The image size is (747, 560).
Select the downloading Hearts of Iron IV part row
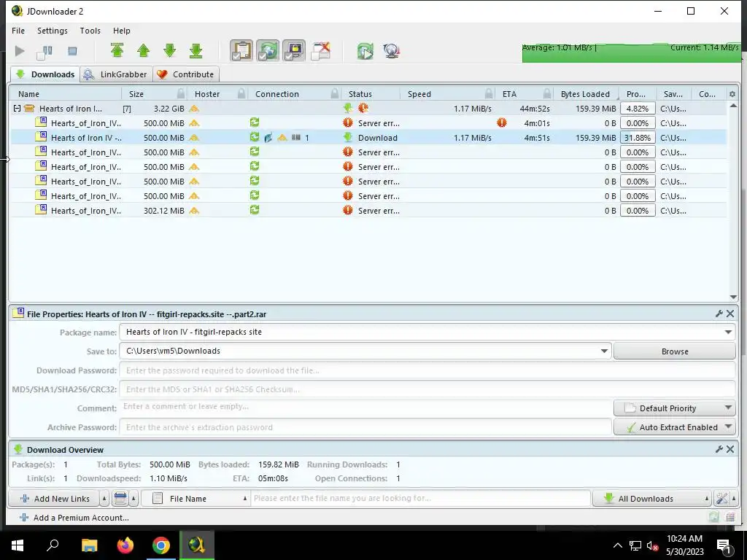tap(368, 138)
